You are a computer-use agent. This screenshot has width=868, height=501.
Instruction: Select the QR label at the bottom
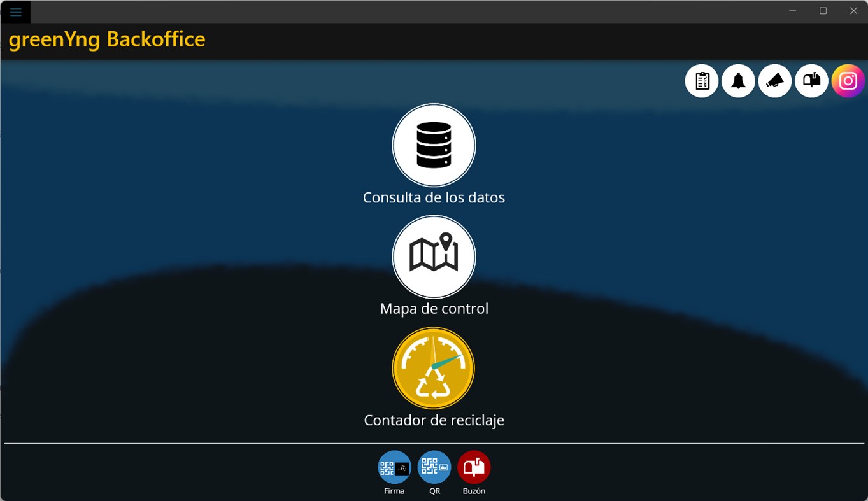(434, 491)
